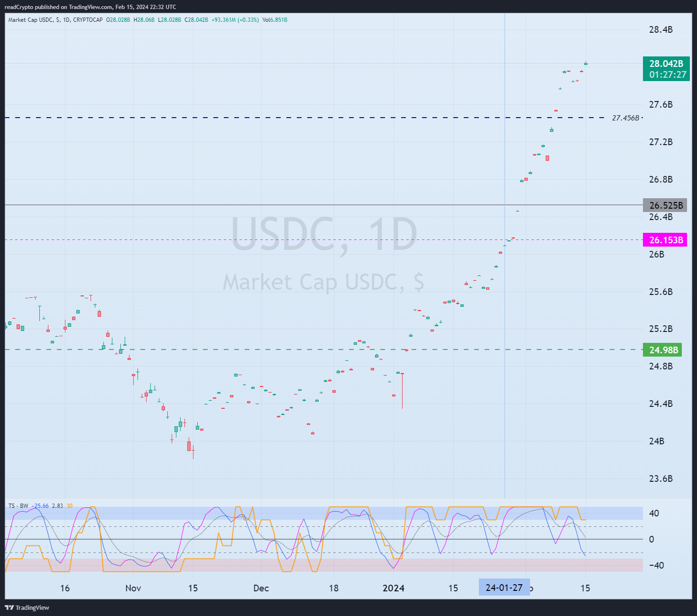Click the Nov label on time axis
The width and height of the screenshot is (697, 616).
tap(133, 588)
